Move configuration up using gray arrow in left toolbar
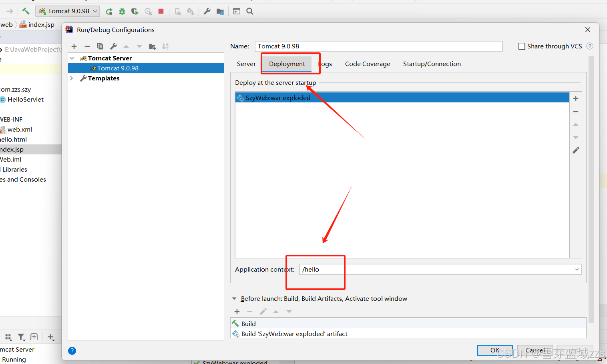Image resolution: width=607 pixels, height=364 pixels. (126, 46)
